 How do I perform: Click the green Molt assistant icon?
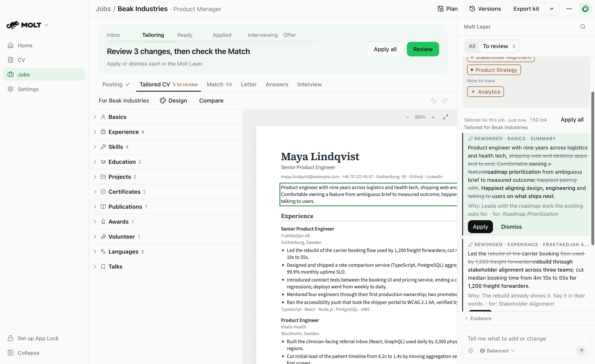click(585, 9)
